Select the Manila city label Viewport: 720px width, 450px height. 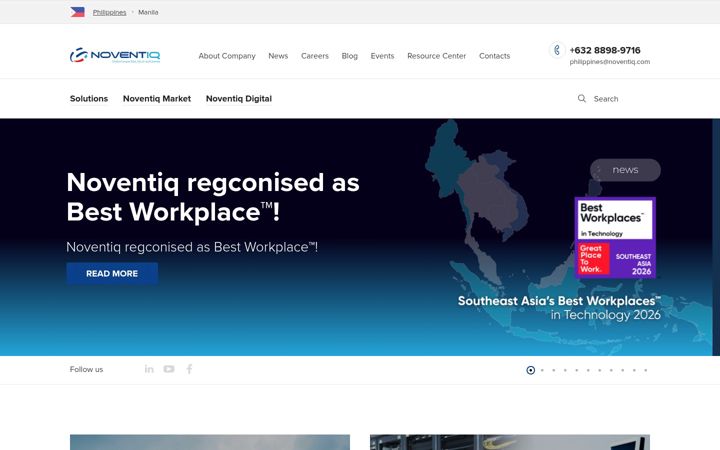(148, 12)
